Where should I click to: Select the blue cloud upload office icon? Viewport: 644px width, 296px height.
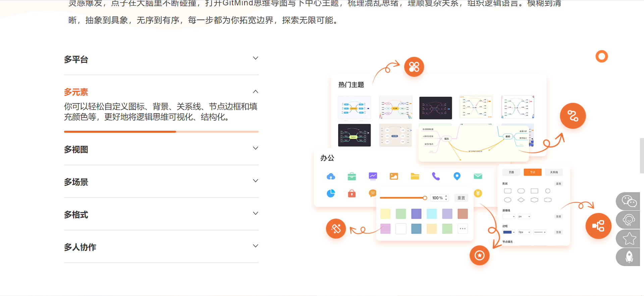pyautogui.click(x=331, y=176)
